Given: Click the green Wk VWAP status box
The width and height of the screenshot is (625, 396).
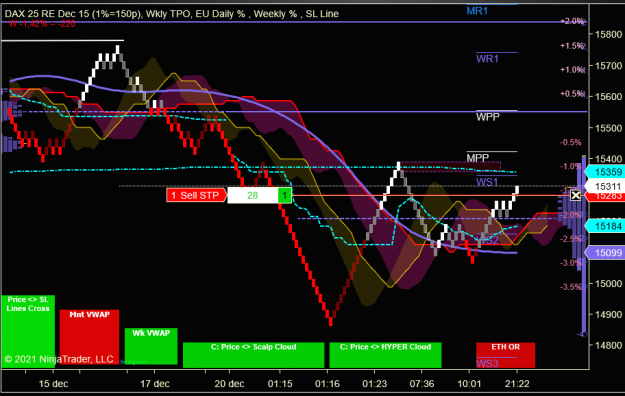Looking at the screenshot, I should point(151,346).
